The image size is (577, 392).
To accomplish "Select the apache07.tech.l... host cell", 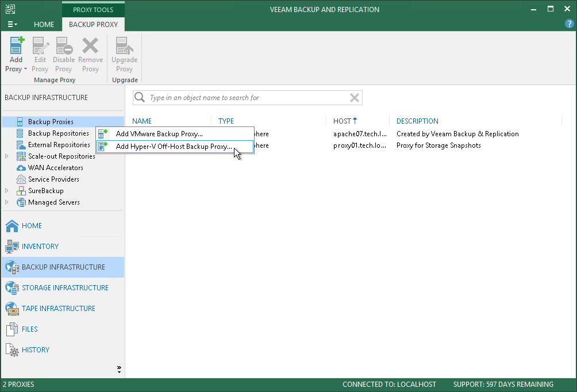I will click(x=360, y=134).
